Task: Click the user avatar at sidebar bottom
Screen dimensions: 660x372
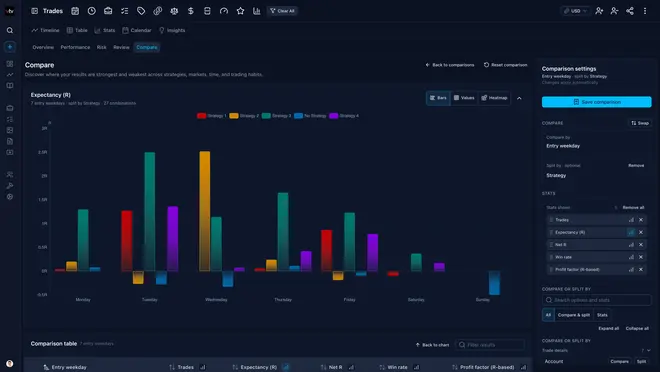Action: pyautogui.click(x=10, y=363)
